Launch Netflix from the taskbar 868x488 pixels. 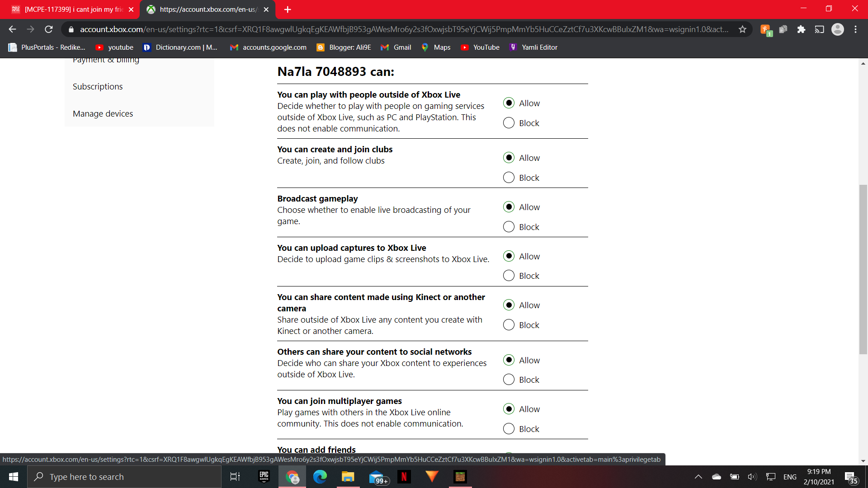click(404, 477)
